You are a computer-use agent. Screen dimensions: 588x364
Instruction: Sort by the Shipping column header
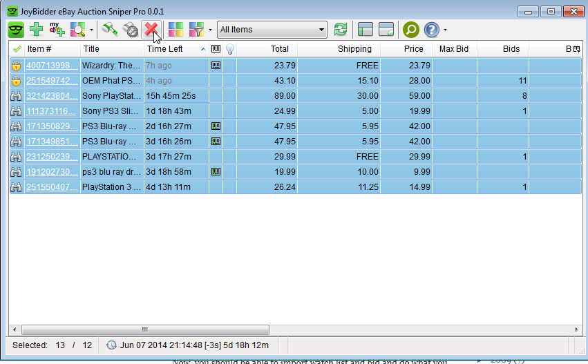point(339,49)
